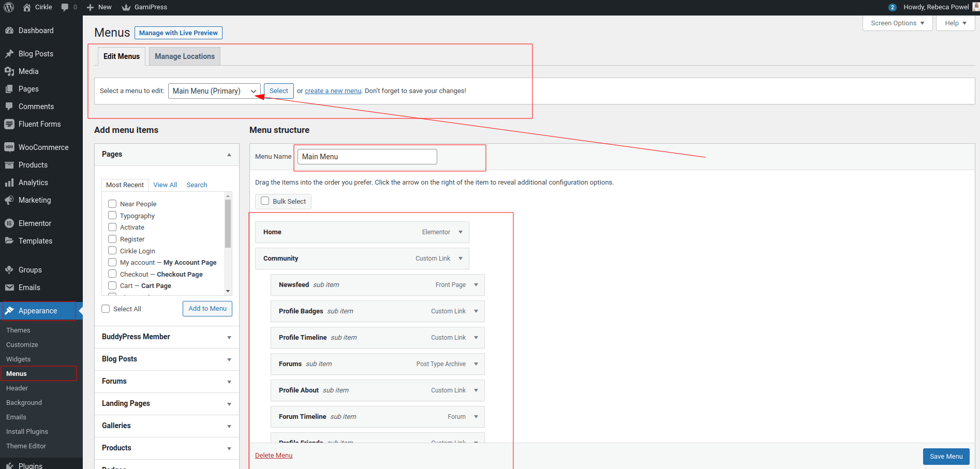Viewport: 980px width, 469px height.
Task: Click the Pages list scroll-down arrow
Action: (x=228, y=291)
